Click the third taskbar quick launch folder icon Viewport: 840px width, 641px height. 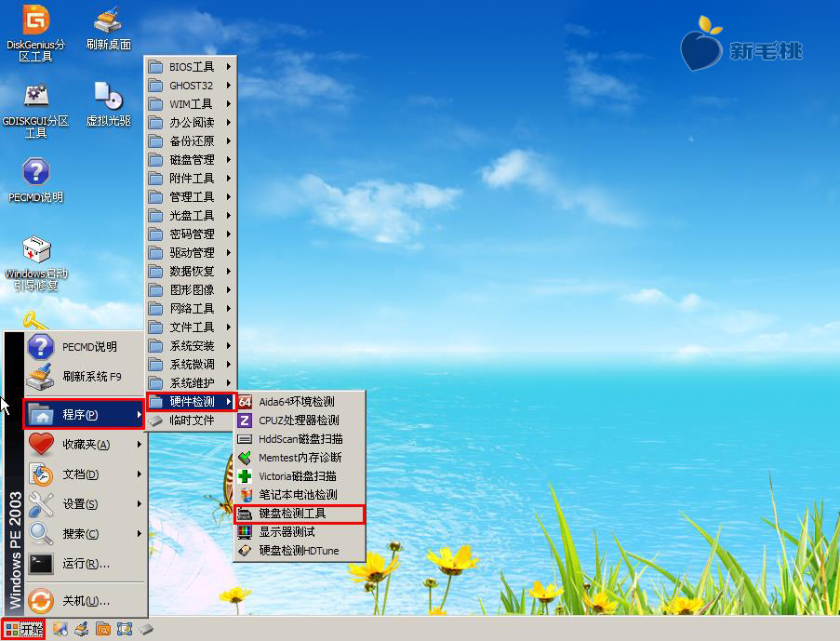(103, 629)
